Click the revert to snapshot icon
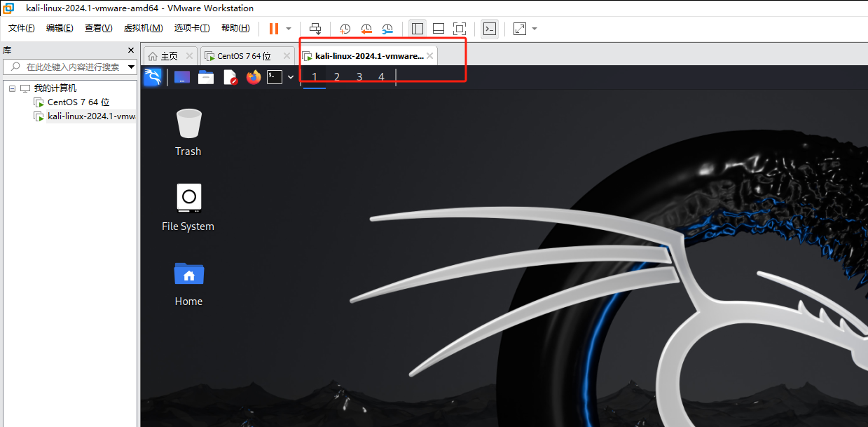 point(366,29)
